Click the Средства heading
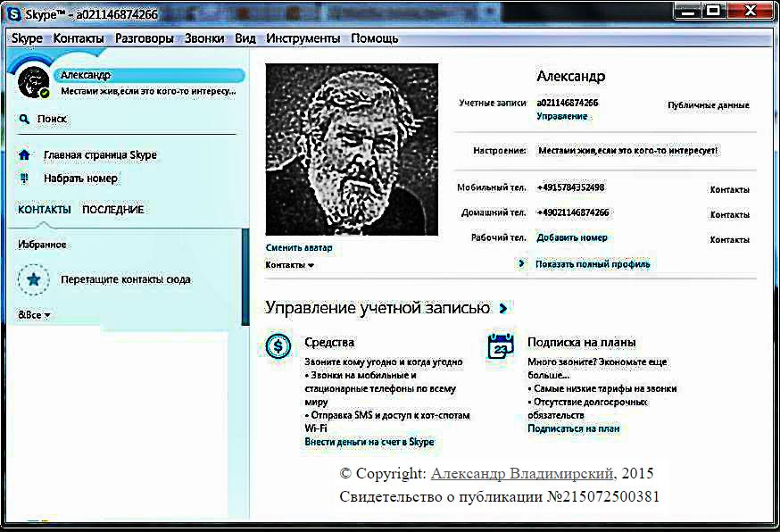 pyautogui.click(x=329, y=343)
